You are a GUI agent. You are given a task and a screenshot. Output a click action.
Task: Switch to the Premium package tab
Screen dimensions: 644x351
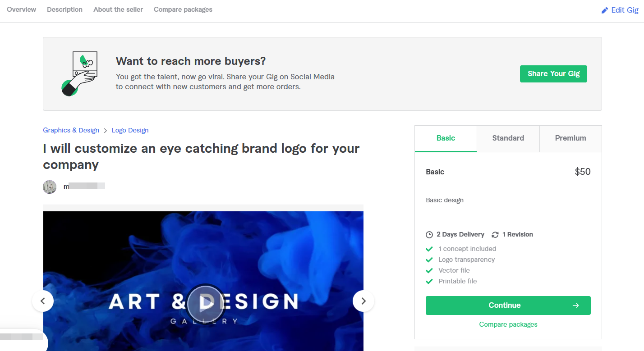tap(570, 138)
